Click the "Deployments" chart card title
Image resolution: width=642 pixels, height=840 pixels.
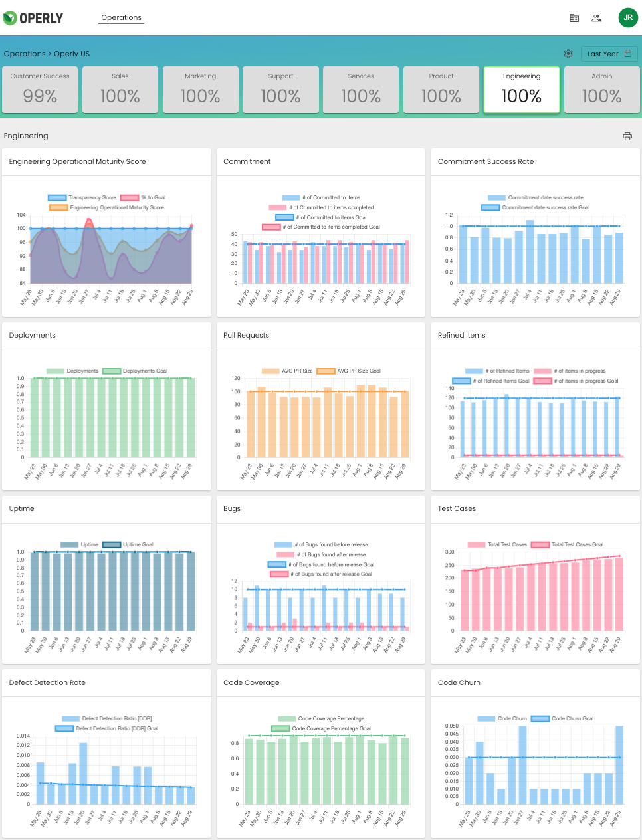[33, 335]
